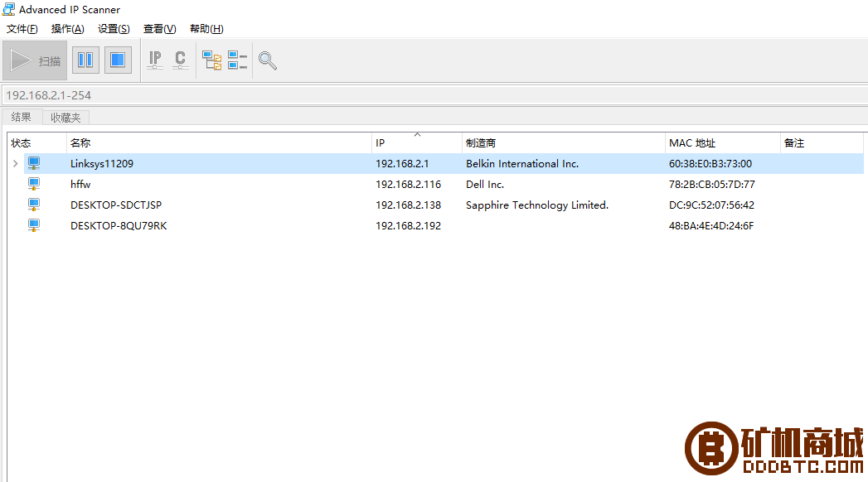
Task: Select DESKTOP-8QU79RK device name
Action: (x=119, y=225)
